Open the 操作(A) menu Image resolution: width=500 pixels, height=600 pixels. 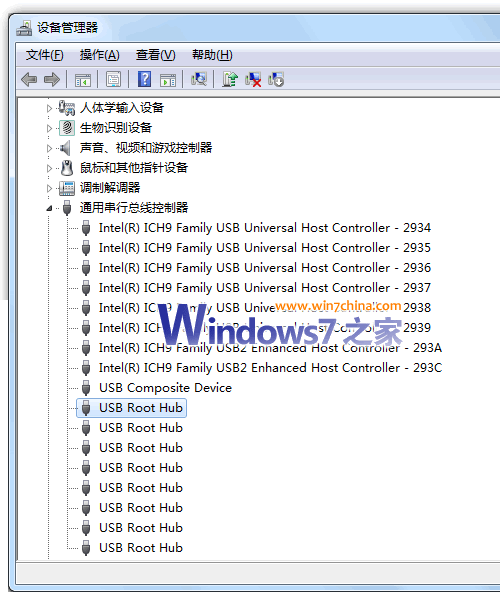pyautogui.click(x=99, y=55)
